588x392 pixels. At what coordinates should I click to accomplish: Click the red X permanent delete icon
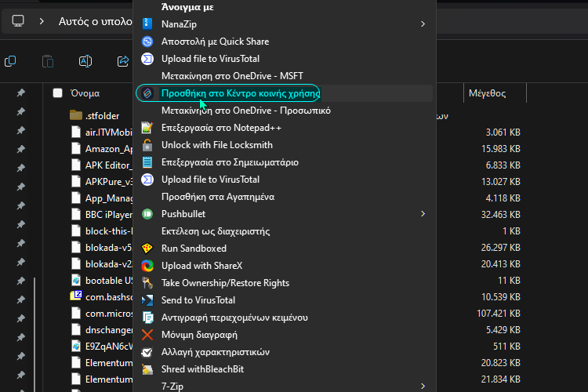(147, 335)
